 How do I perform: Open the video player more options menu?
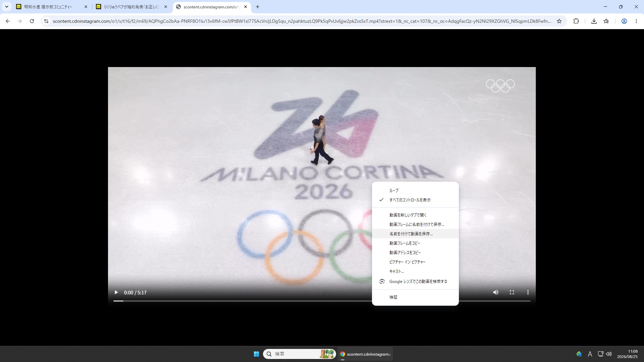528,293
